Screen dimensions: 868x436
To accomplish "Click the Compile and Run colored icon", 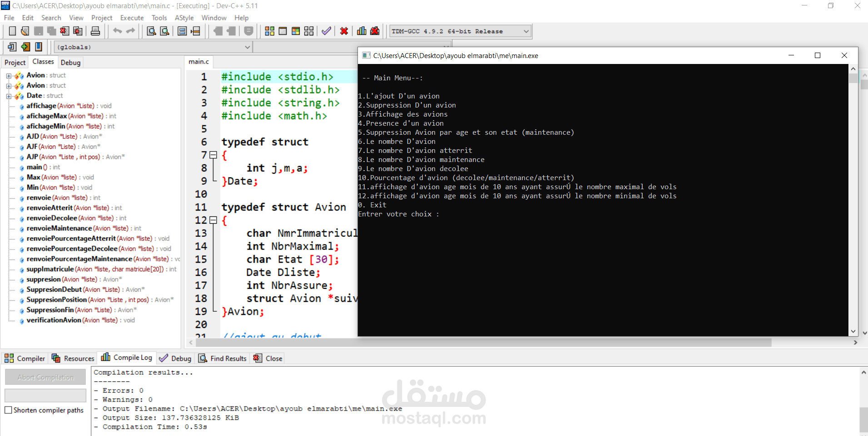I will click(x=296, y=31).
